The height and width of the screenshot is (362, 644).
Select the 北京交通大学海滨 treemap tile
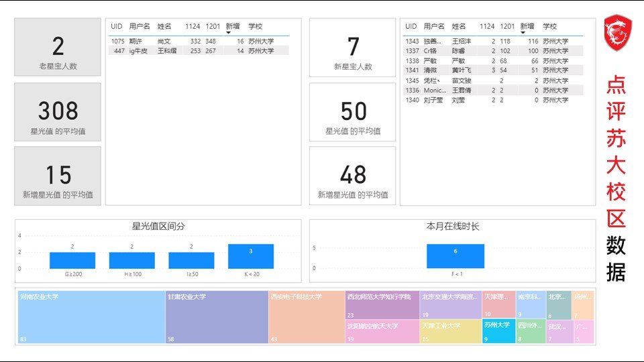pos(451,305)
